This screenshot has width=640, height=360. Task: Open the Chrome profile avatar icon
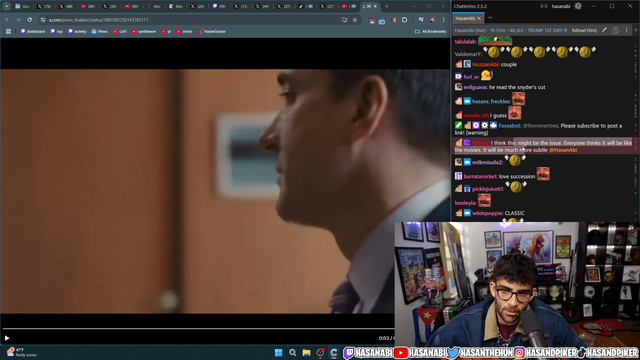click(432, 20)
